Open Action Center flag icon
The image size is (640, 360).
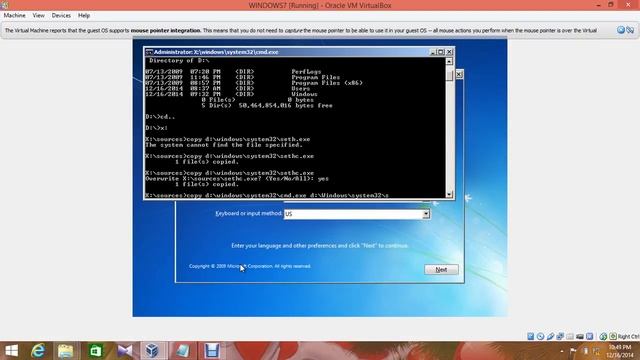pos(573,351)
